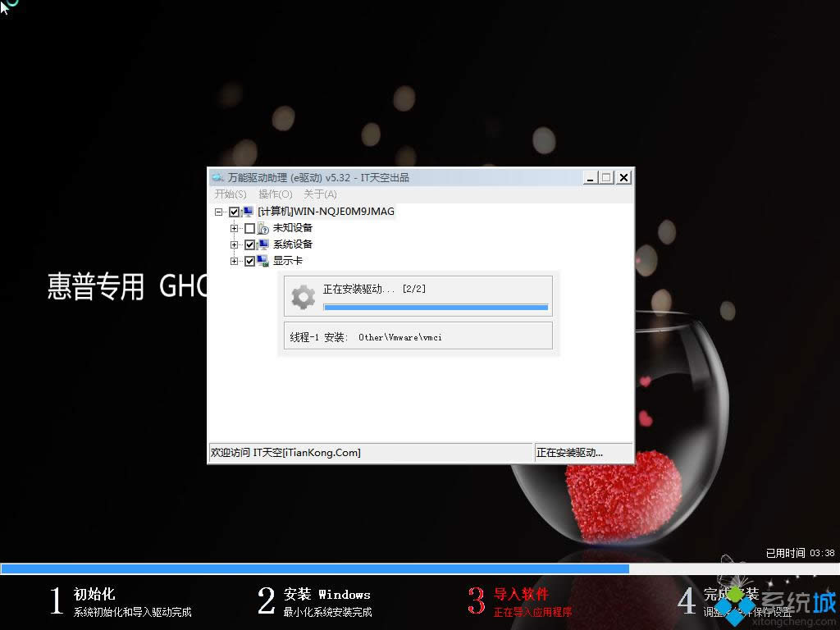Click the blue driver installation progress bar
Screen dimensions: 840x630
click(435, 307)
